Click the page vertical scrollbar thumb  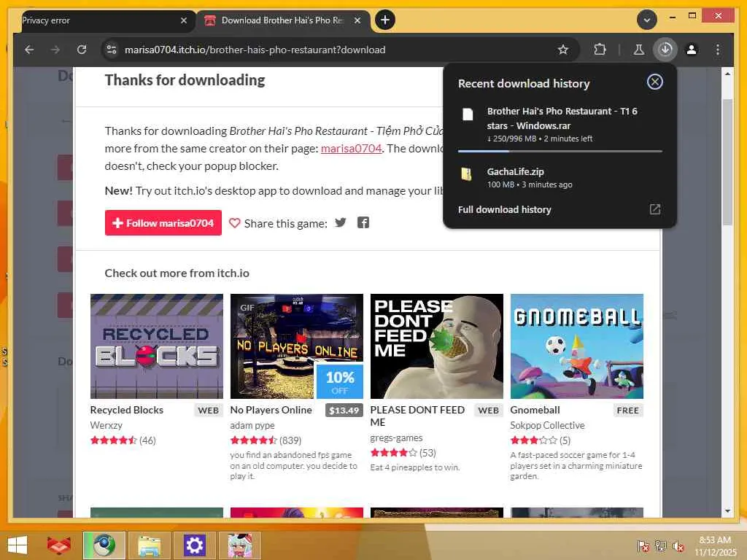pyautogui.click(x=727, y=162)
